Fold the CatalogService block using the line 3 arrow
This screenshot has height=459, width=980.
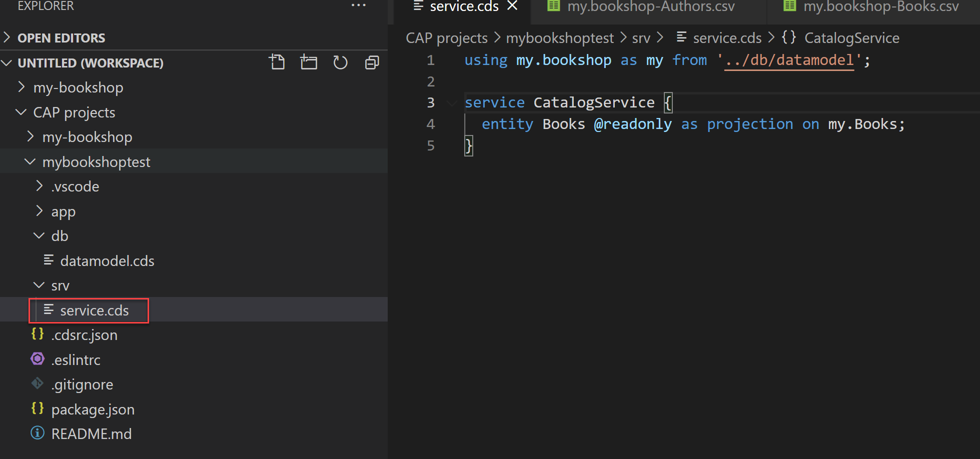pos(452,102)
